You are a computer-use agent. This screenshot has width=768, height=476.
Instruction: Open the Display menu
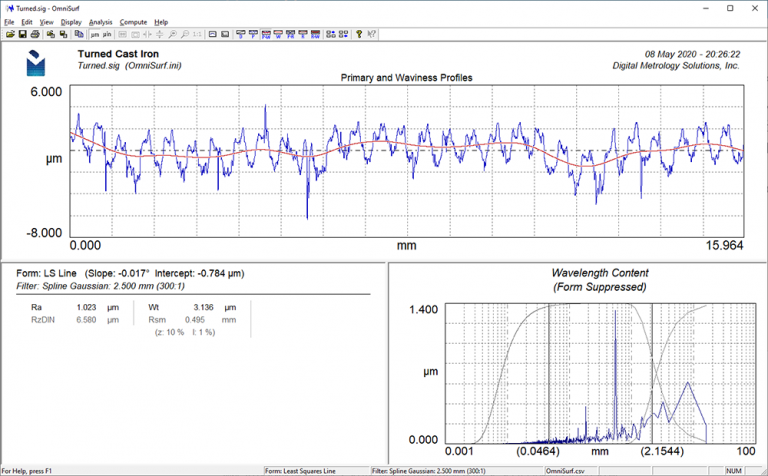point(71,22)
